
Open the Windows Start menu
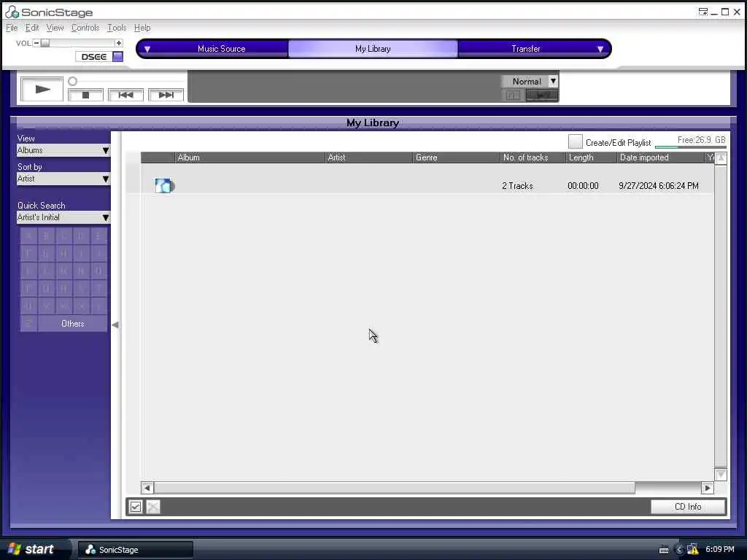34,549
